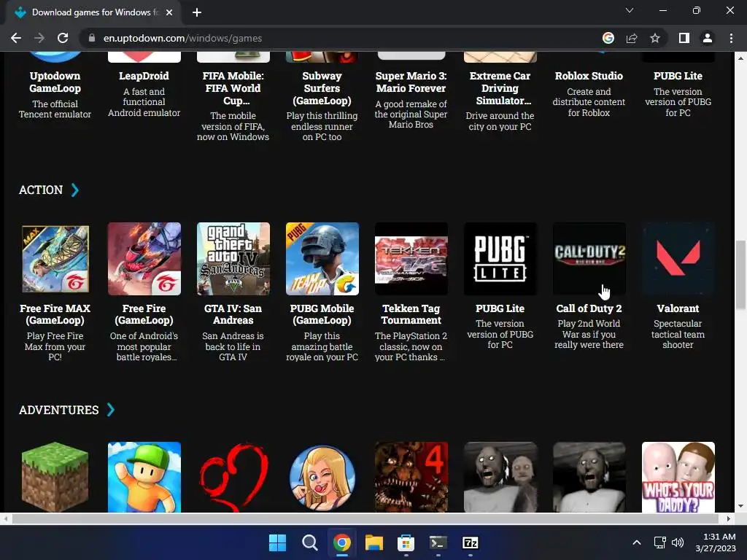Select the PUBG Lite icon in Action row
The image size is (747, 560).
[x=500, y=259]
